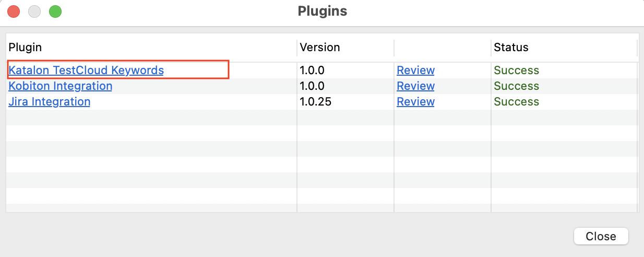Click Success status of Jira Integration row

(516, 101)
